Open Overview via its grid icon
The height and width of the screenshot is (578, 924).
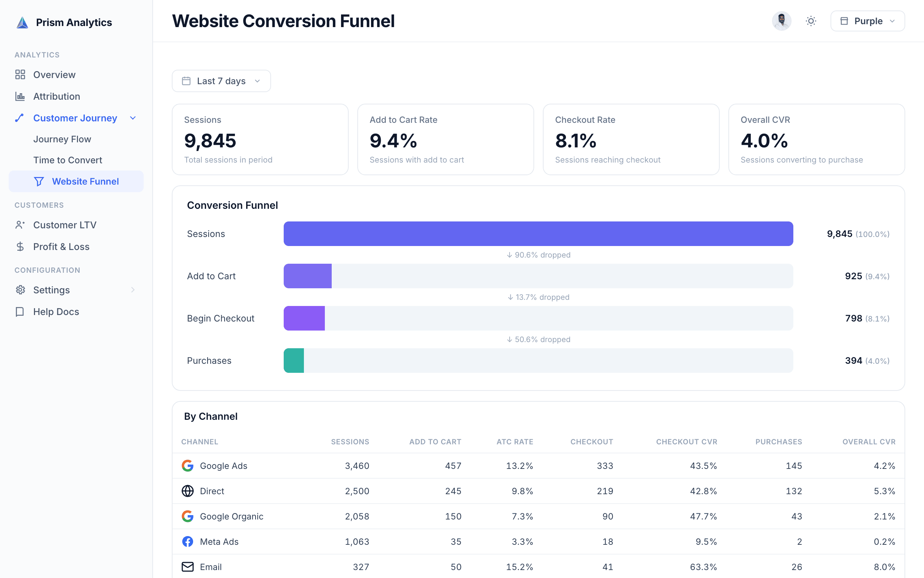[x=20, y=74]
